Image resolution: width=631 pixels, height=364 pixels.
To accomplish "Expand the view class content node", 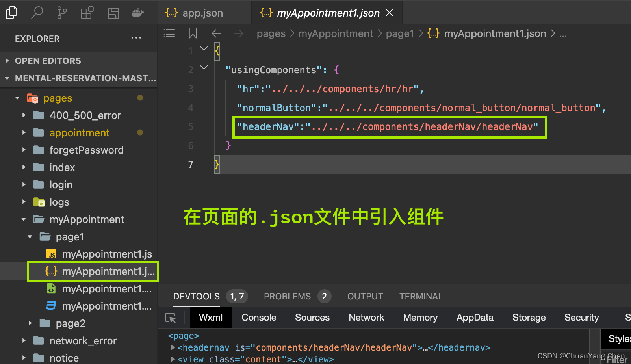I will coord(173,359).
